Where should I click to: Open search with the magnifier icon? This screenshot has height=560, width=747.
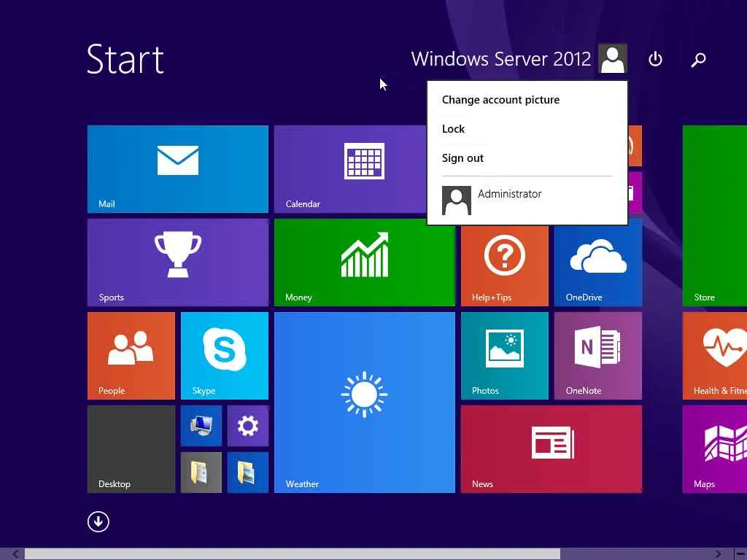[x=698, y=60]
